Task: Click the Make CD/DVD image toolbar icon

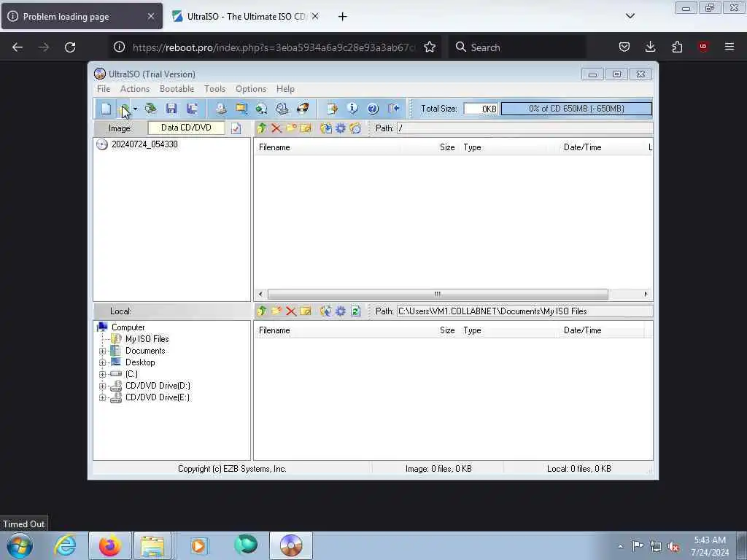Action: click(220, 109)
